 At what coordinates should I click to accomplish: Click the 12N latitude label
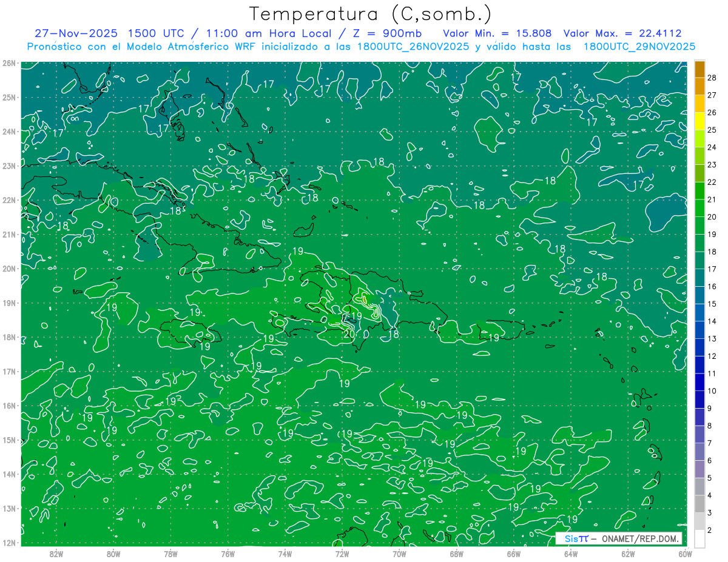pos(8,543)
